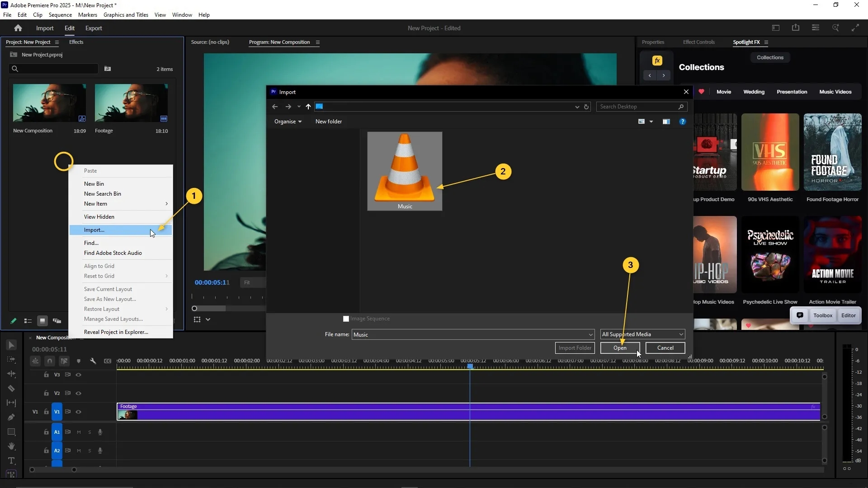Open the Organise dropdown menu

(x=288, y=122)
